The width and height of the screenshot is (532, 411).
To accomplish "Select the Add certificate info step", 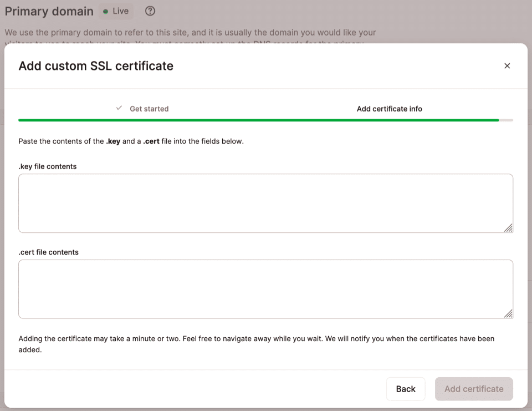I will (x=389, y=109).
